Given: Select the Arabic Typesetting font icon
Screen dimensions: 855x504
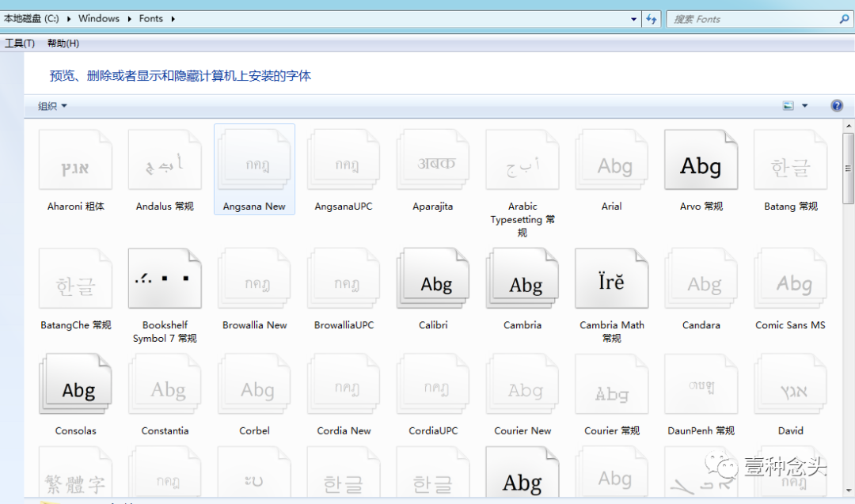Looking at the screenshot, I should (522, 160).
